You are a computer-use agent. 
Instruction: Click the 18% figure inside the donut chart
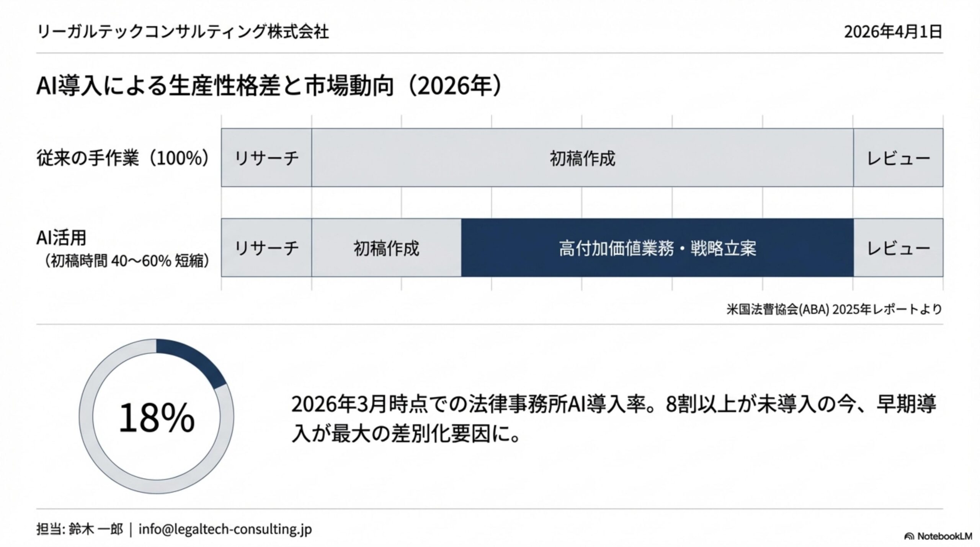click(x=157, y=418)
